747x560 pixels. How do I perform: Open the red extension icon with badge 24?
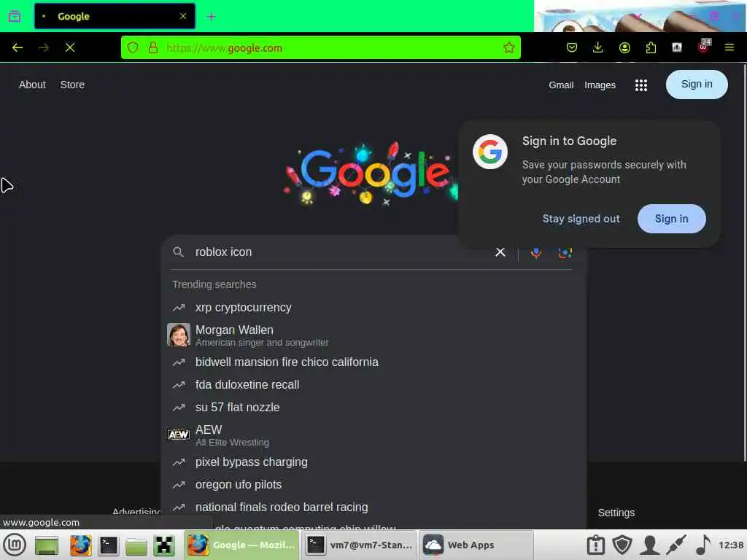tap(704, 47)
